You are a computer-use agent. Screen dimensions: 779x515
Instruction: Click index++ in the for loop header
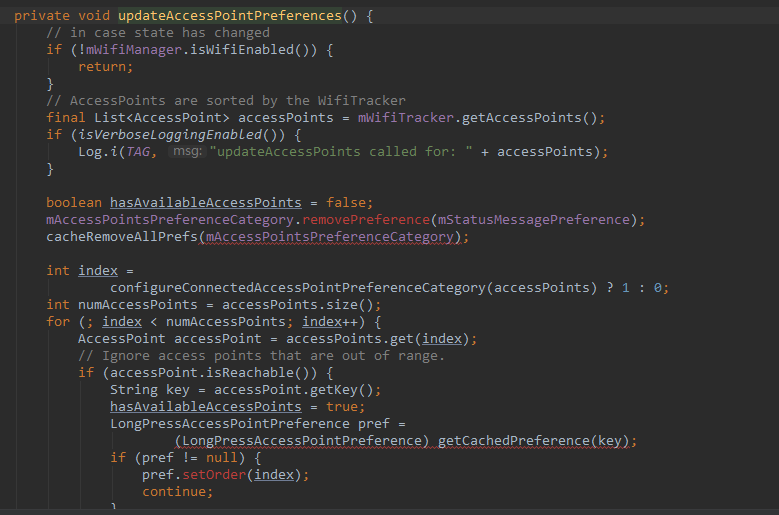pyautogui.click(x=330, y=321)
